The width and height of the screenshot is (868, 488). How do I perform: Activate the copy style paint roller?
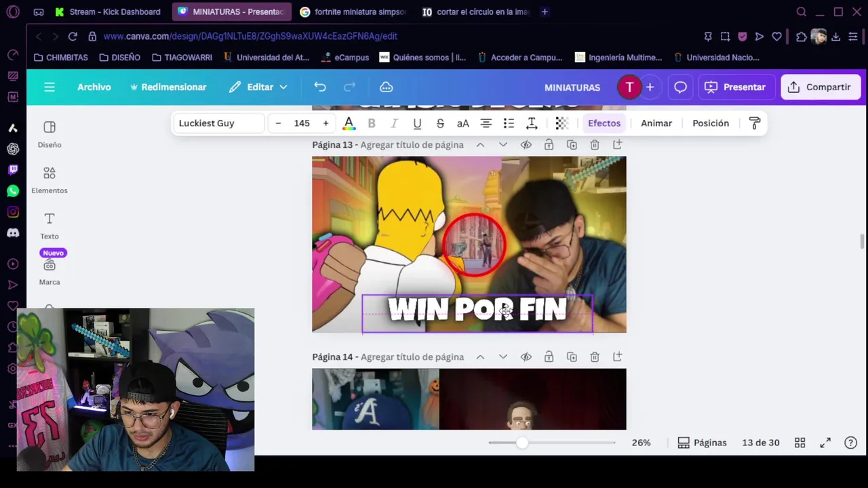tap(755, 123)
